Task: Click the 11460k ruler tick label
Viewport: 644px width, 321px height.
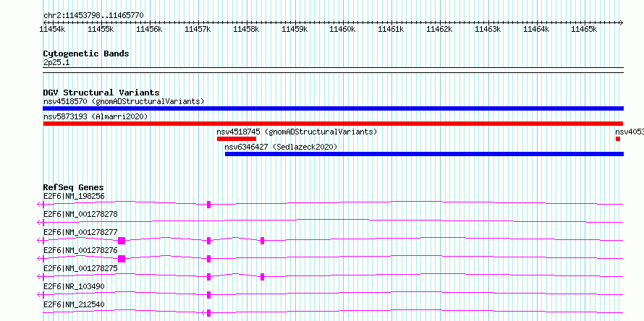Action: (343, 29)
